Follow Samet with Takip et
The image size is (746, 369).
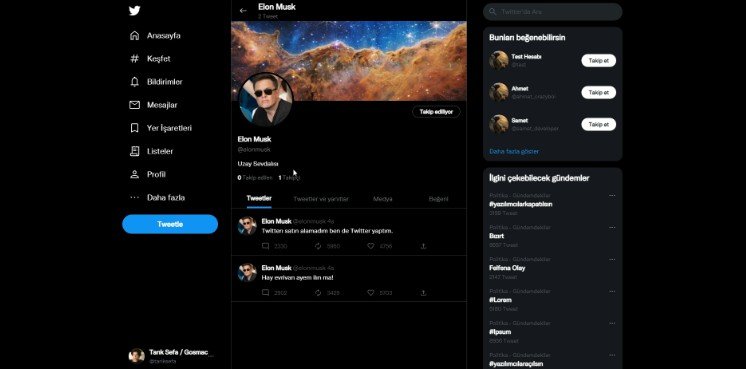[x=599, y=124]
